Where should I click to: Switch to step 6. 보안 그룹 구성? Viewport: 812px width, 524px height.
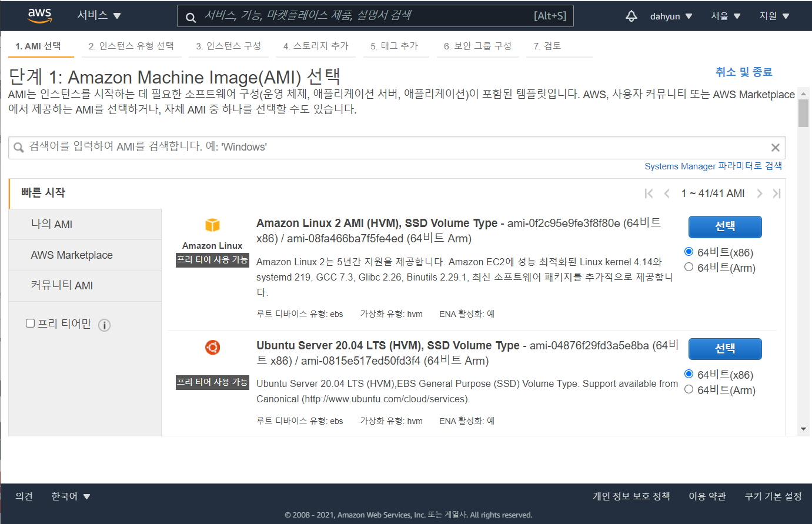click(x=477, y=46)
